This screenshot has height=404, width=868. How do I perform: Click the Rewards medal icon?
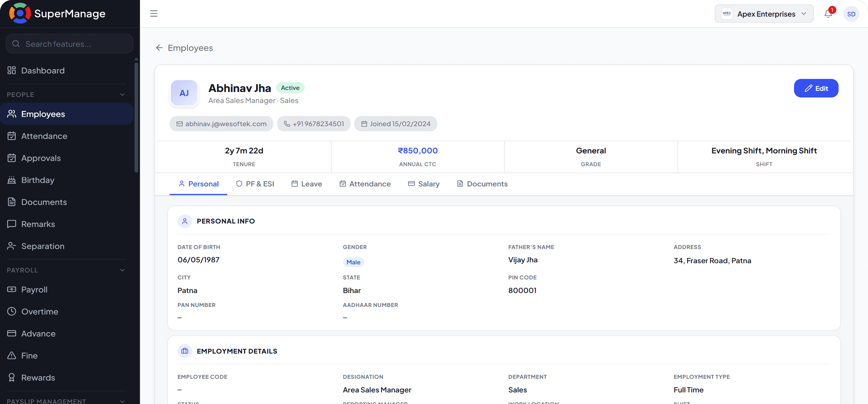(11, 377)
